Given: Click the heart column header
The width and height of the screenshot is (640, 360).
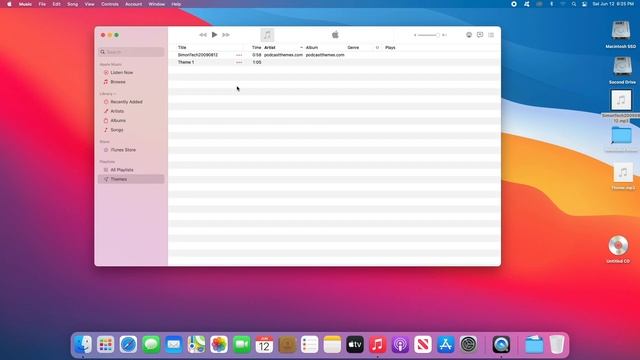Looking at the screenshot, I should [x=377, y=47].
